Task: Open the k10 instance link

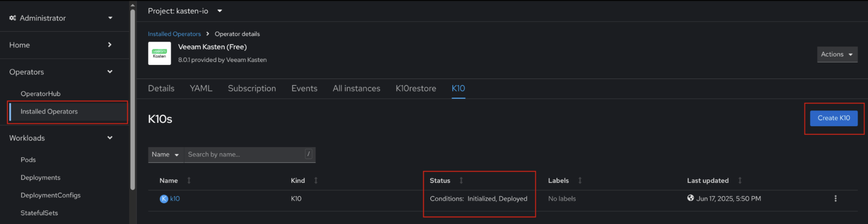Action: point(175,199)
